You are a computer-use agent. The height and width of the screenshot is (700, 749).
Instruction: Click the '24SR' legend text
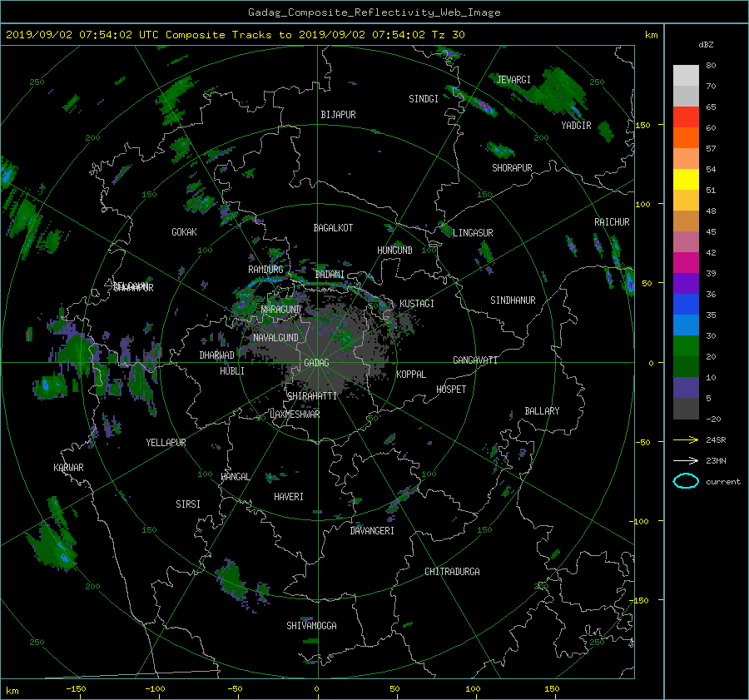tap(716, 439)
